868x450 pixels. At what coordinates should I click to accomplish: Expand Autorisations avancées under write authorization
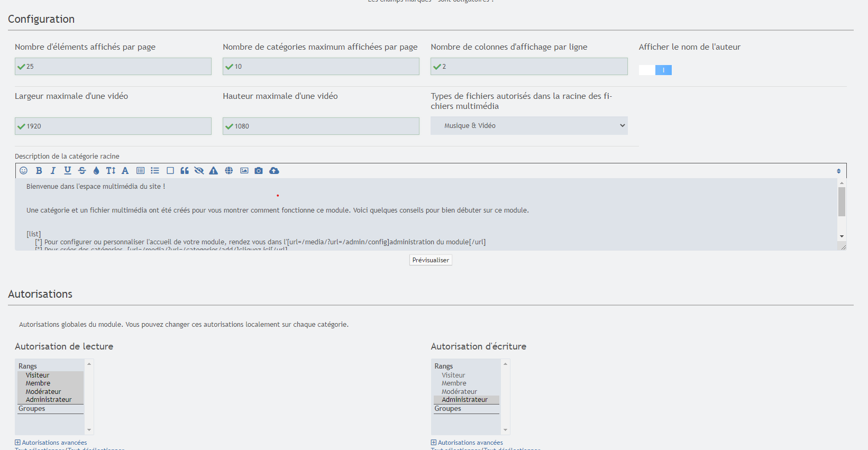pos(470,443)
